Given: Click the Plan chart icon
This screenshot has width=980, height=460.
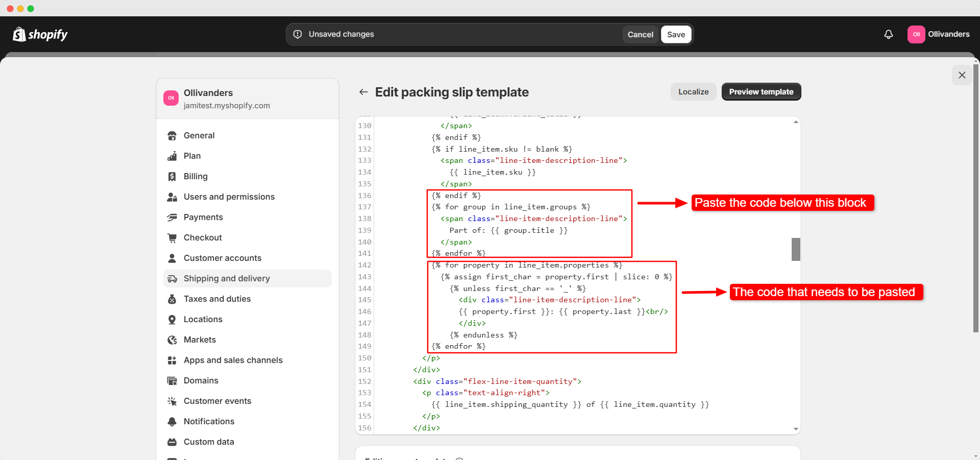Looking at the screenshot, I should (172, 156).
